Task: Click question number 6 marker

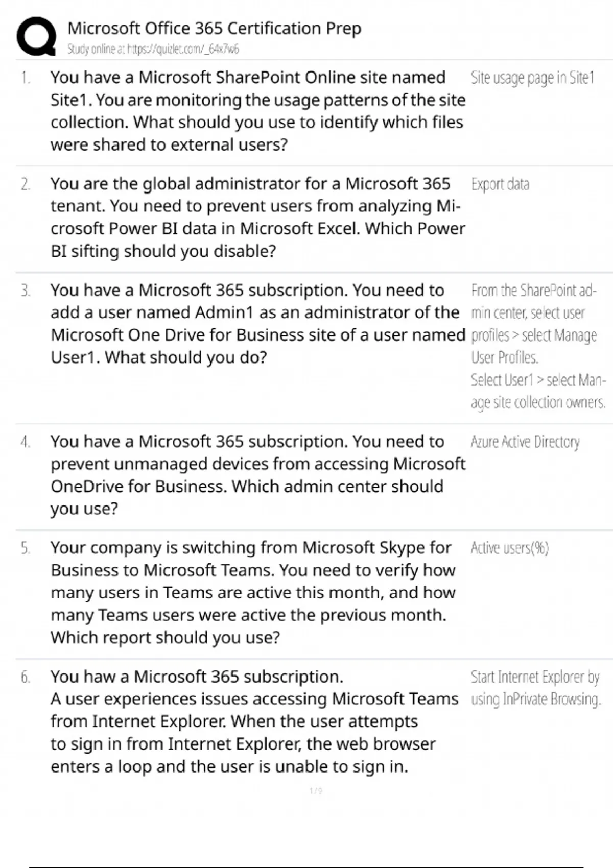Action: point(26,677)
